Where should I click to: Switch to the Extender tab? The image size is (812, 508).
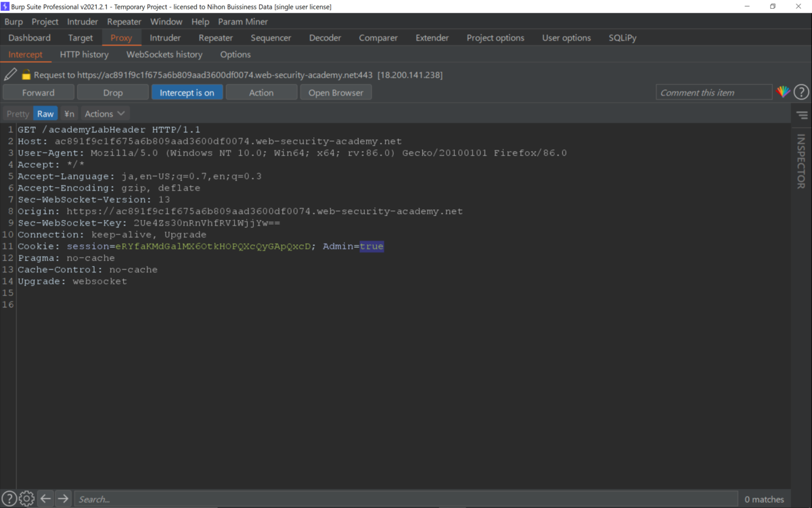point(432,38)
